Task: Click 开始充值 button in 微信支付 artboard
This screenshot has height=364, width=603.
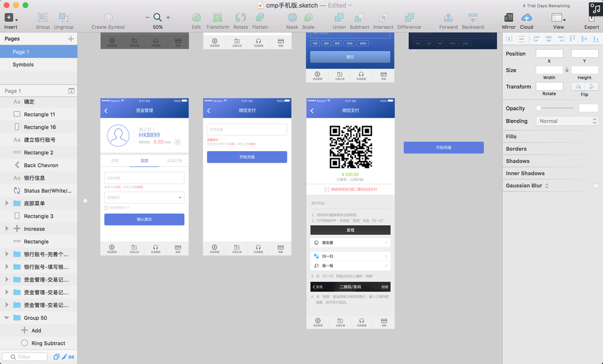Action: point(247,157)
